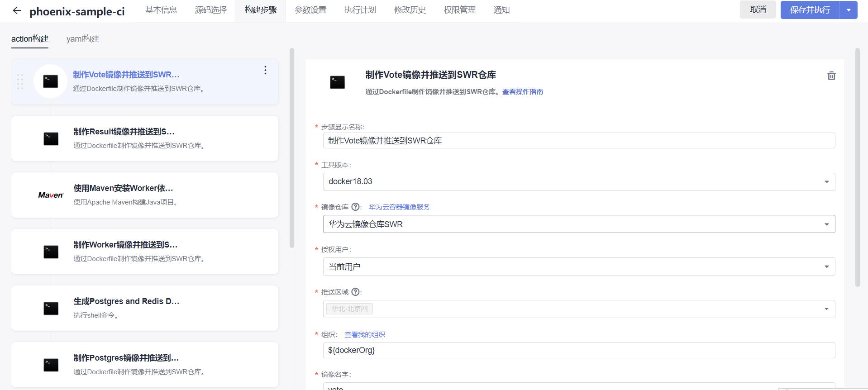Delete this step with the trash icon
The image size is (868, 390).
click(x=831, y=76)
